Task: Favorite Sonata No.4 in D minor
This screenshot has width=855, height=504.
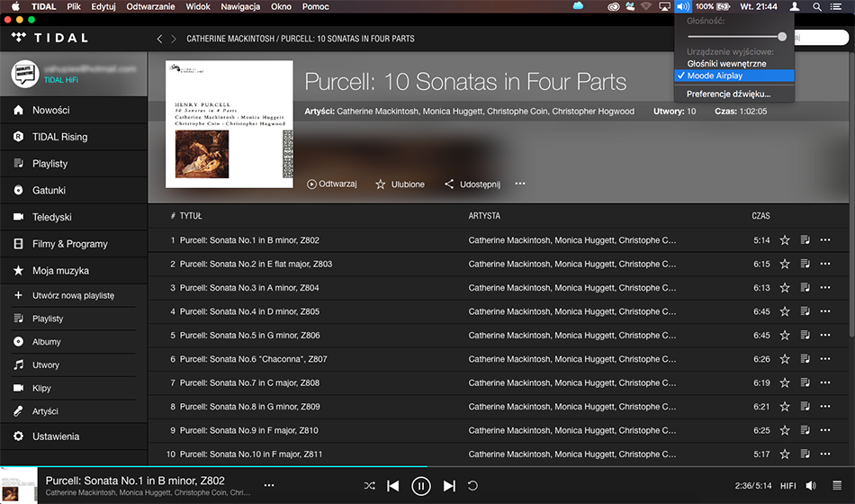Action: click(x=785, y=311)
